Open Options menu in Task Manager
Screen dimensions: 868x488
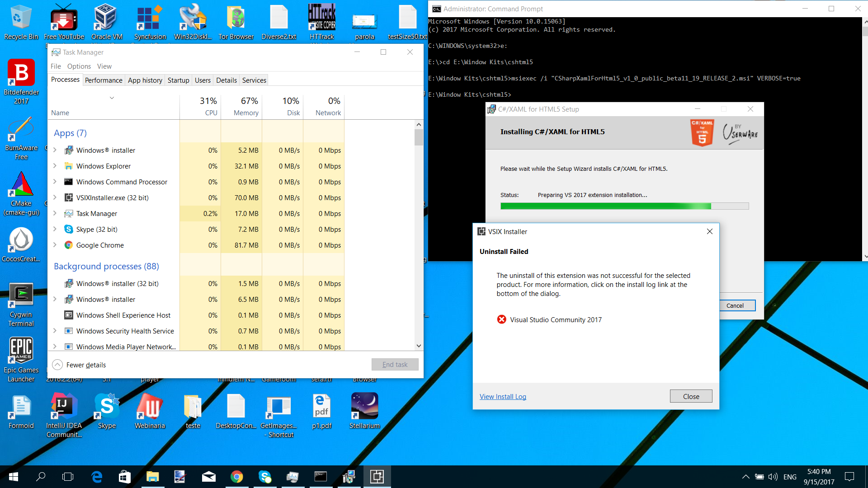click(x=79, y=66)
